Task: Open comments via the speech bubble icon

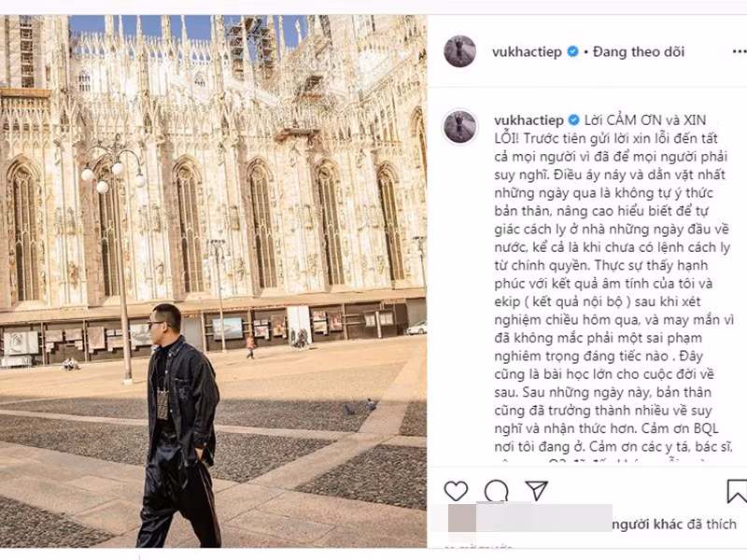Action: tap(496, 491)
